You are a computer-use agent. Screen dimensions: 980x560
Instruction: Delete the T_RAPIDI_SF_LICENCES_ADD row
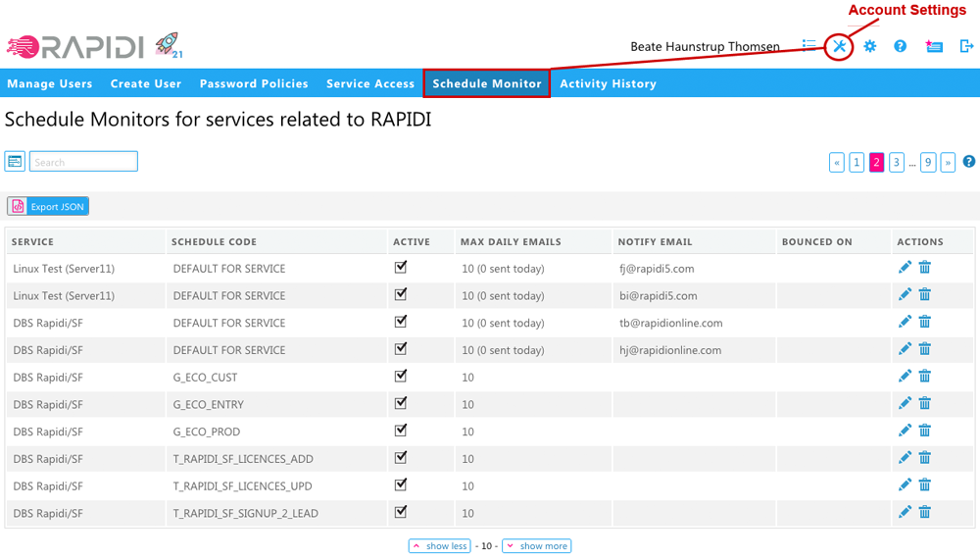tap(925, 458)
